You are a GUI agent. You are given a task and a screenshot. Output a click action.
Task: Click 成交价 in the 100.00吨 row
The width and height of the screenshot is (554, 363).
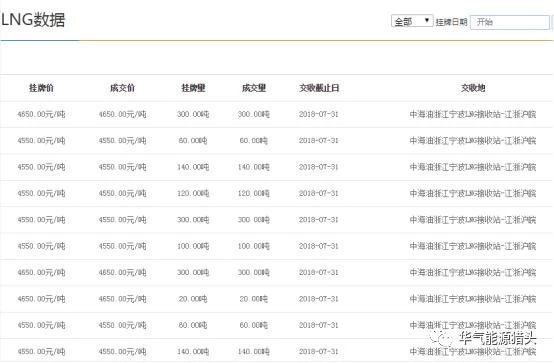(122, 246)
